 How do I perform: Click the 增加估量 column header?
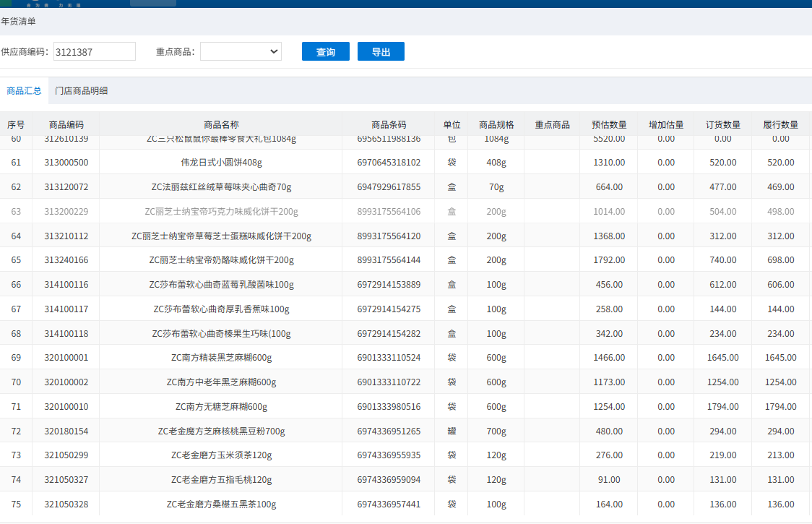(x=666, y=124)
